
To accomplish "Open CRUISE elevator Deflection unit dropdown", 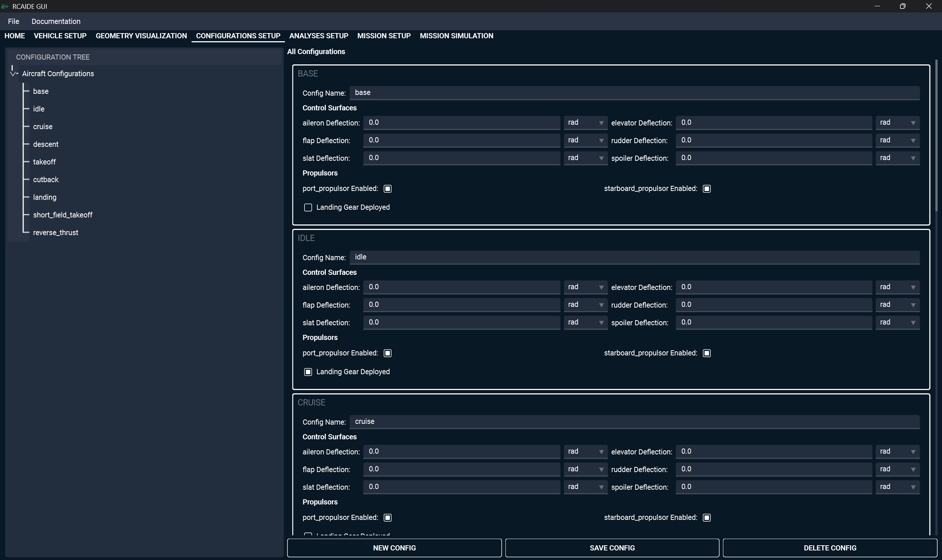I will [897, 452].
